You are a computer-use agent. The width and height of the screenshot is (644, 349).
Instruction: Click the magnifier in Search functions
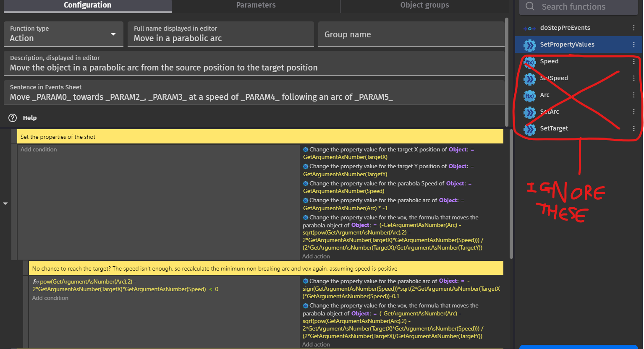pos(529,7)
